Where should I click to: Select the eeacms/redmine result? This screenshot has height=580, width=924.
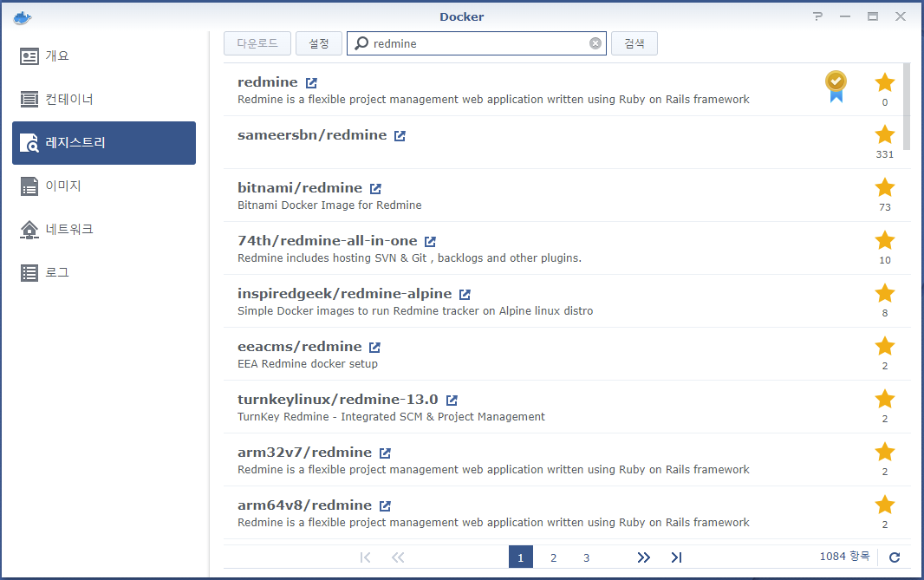pyautogui.click(x=563, y=355)
